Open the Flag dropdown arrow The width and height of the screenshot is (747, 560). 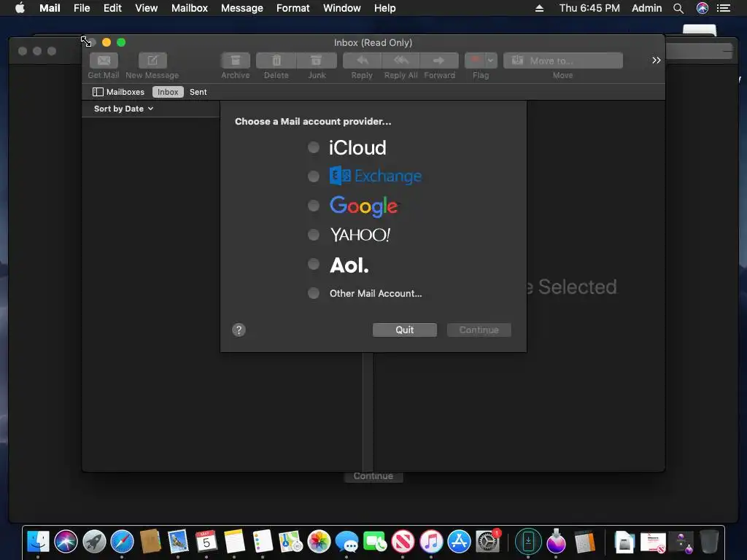click(491, 61)
